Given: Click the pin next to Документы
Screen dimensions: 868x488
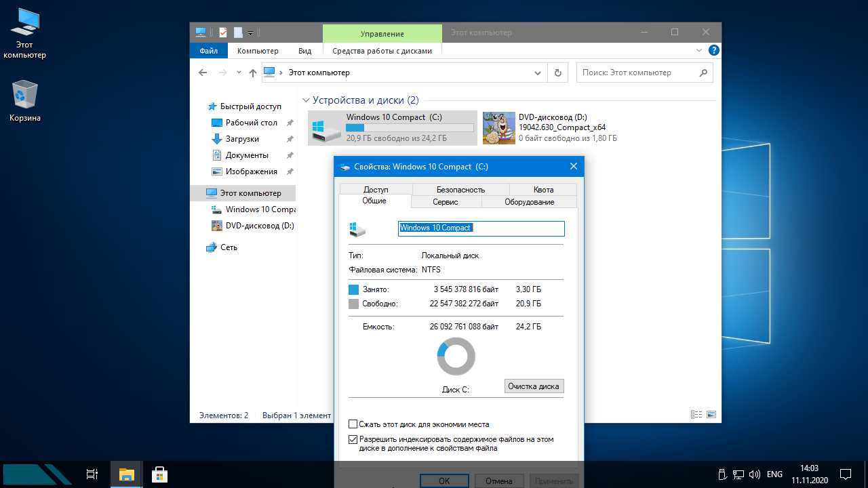Looking at the screenshot, I should tap(290, 155).
